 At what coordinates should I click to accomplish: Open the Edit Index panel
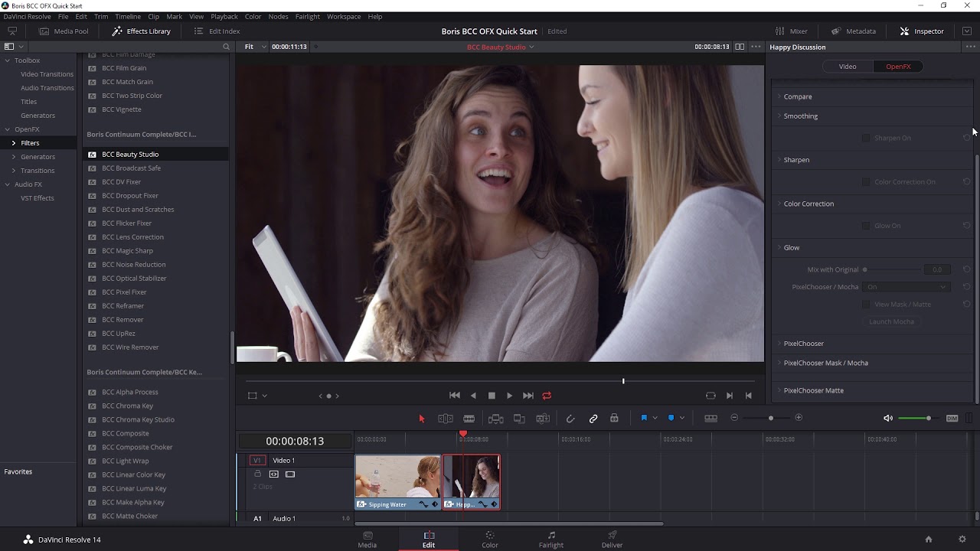click(x=217, y=31)
